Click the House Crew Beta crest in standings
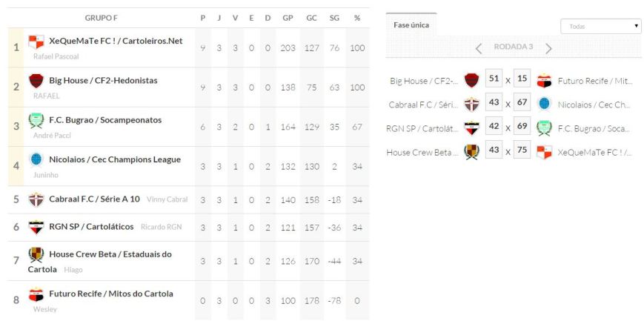This screenshot has width=644, height=321. (36, 255)
